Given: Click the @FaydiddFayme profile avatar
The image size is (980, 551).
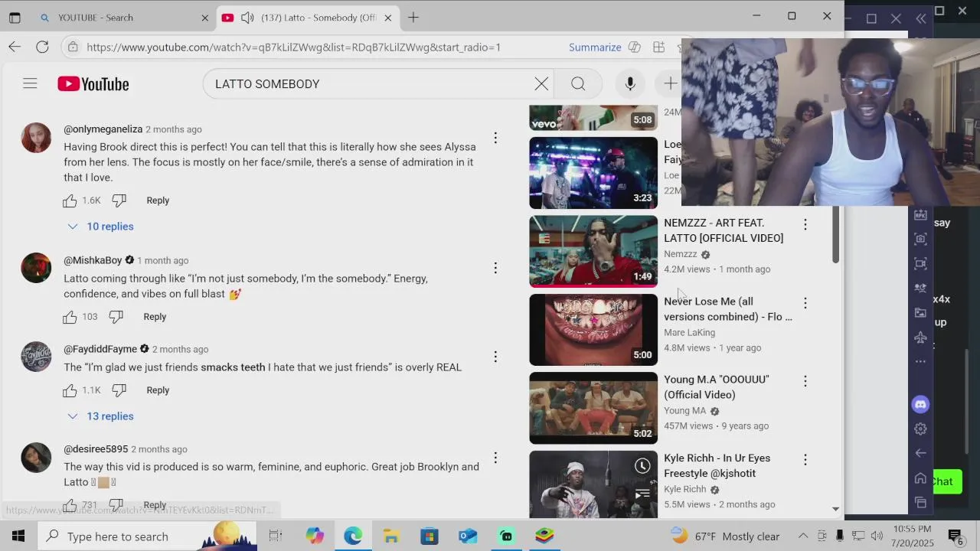Looking at the screenshot, I should (36, 357).
